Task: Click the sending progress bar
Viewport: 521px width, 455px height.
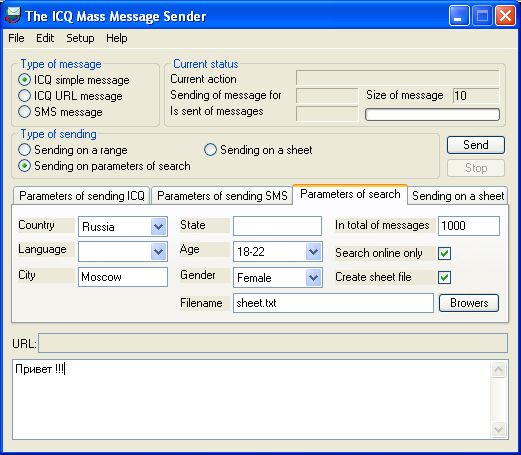Action: (432, 114)
